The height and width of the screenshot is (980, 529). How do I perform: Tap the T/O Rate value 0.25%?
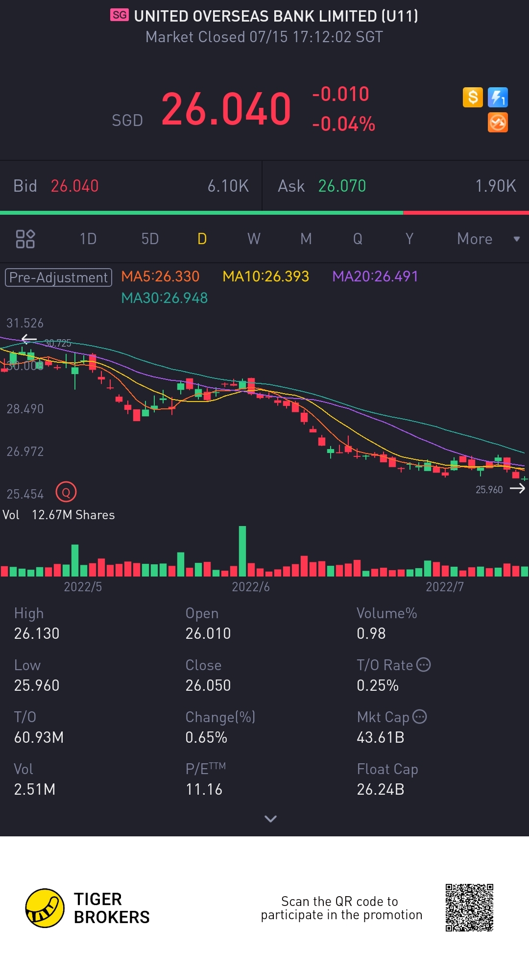click(378, 685)
